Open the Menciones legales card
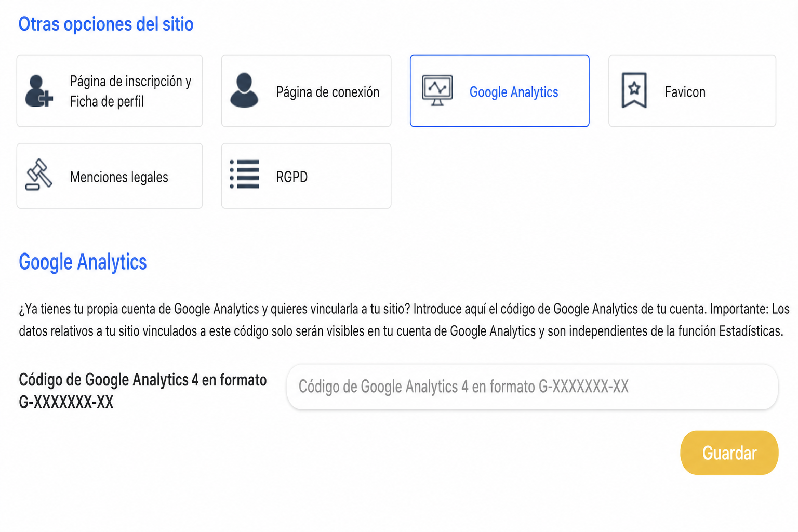This screenshot has width=798, height=532. coord(110,176)
